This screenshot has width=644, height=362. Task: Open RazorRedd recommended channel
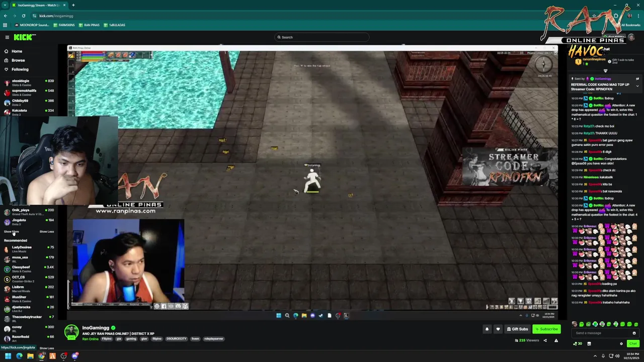click(x=29, y=338)
